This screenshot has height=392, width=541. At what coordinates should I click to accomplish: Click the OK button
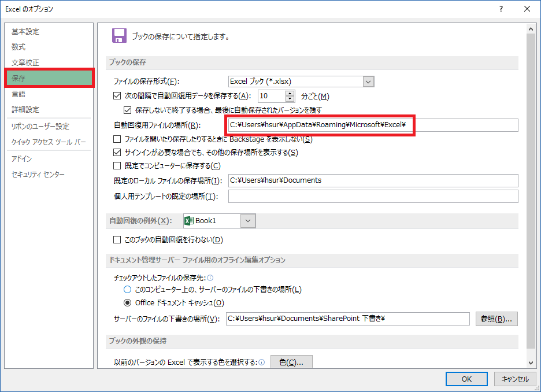click(466, 379)
